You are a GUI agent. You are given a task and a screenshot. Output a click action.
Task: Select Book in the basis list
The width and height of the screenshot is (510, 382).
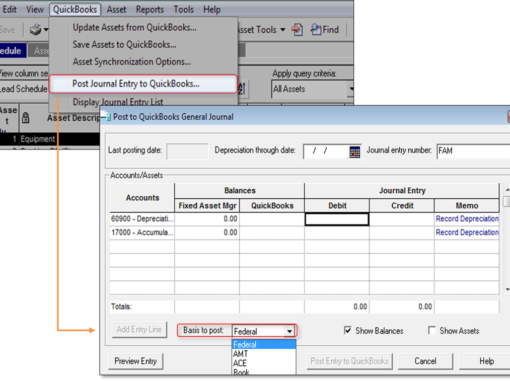point(264,372)
